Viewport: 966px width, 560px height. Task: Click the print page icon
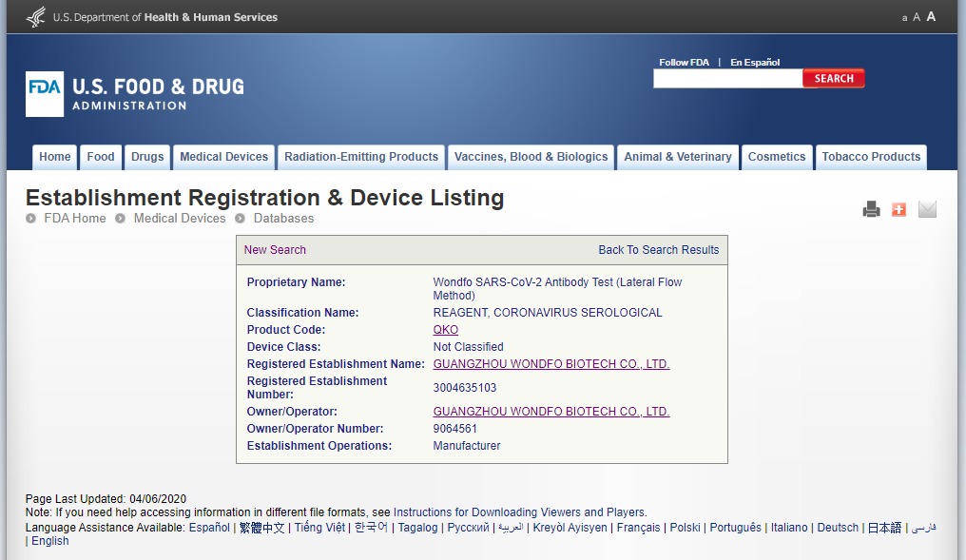871,209
